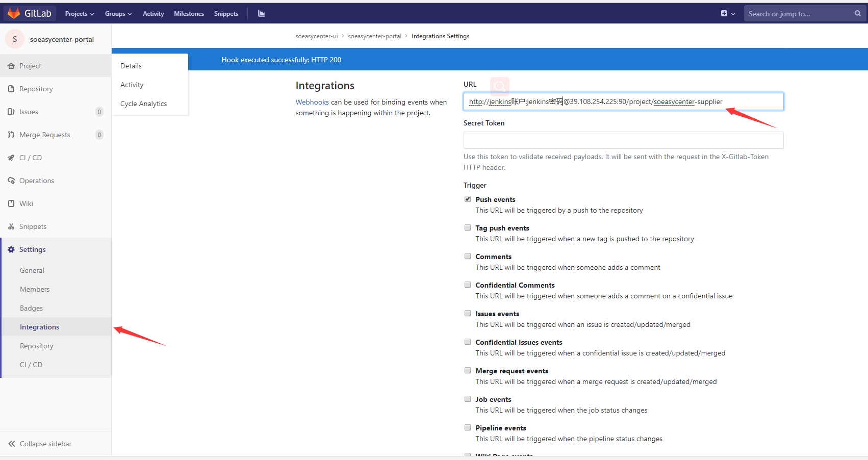This screenshot has height=460, width=868.
Task: Check the Pipeline events checkbox
Action: (468, 427)
